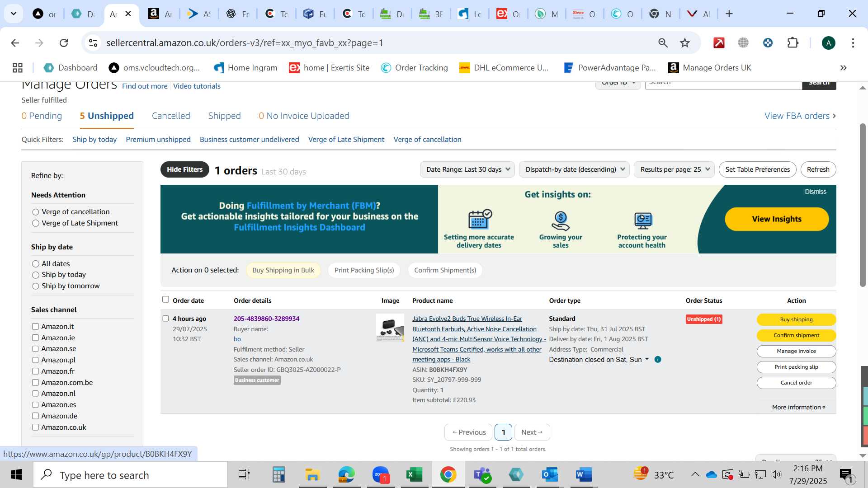The width and height of the screenshot is (868, 488).
Task: Open Outlook from the taskbar
Action: point(550,475)
